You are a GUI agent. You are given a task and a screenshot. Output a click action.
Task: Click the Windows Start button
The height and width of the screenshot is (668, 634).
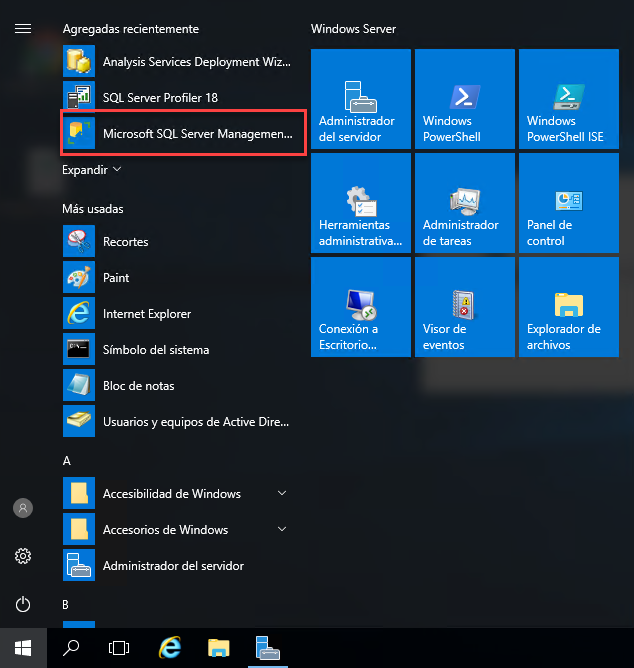pyautogui.click(x=23, y=648)
